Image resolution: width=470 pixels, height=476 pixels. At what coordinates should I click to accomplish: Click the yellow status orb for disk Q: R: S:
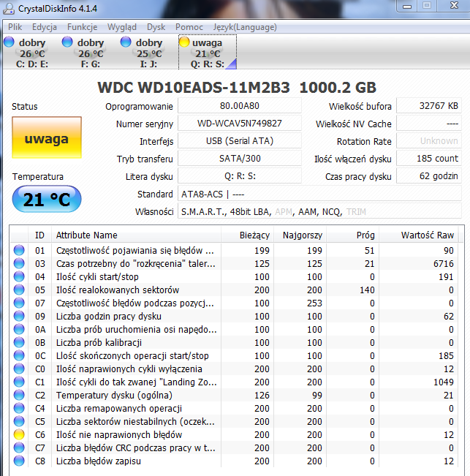point(184,42)
